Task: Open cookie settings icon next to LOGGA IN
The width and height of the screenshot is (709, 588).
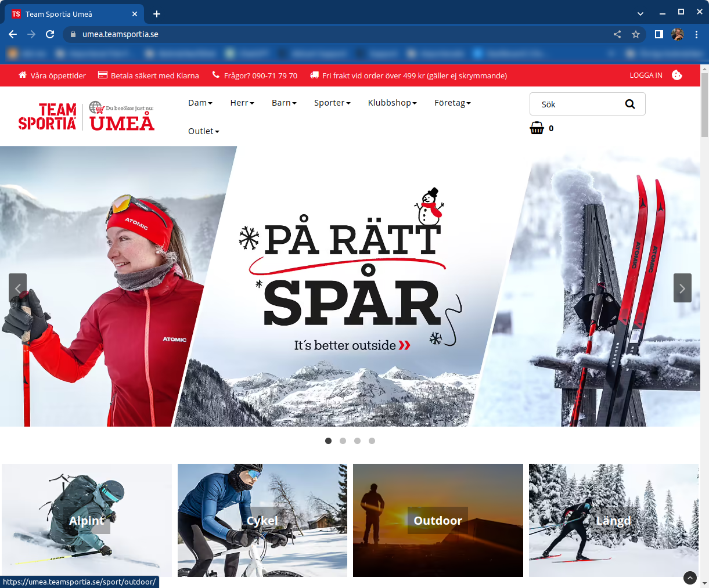Action: [x=677, y=75]
